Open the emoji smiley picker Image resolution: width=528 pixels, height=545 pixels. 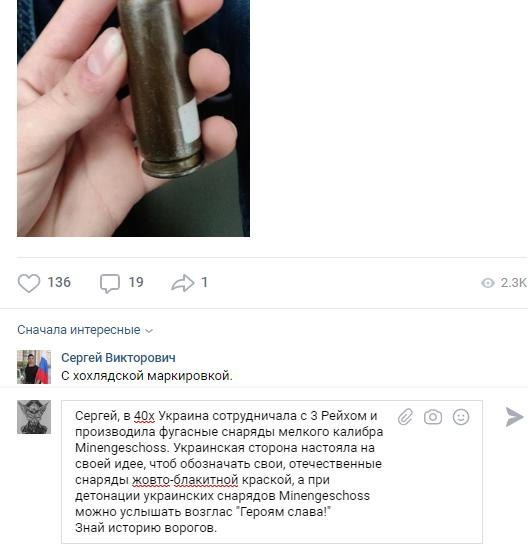461,417
